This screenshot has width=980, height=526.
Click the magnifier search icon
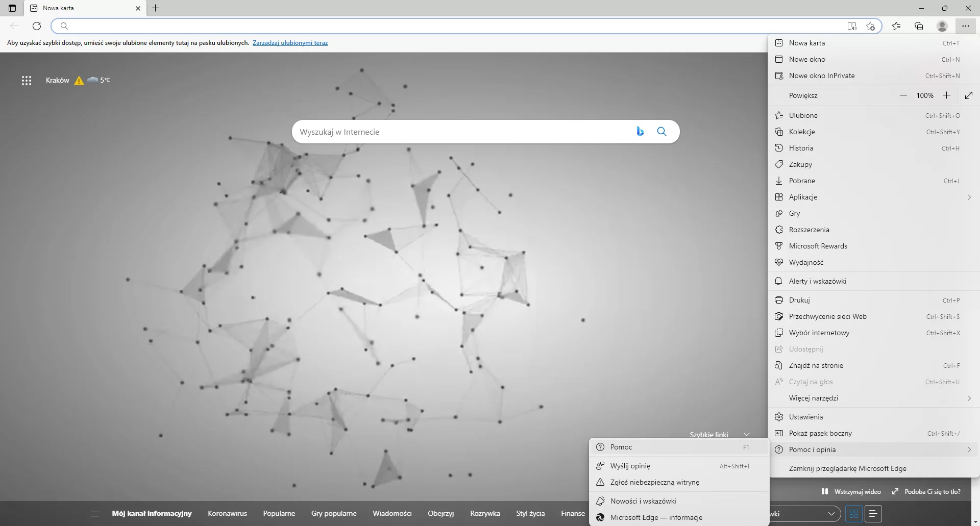[661, 132]
